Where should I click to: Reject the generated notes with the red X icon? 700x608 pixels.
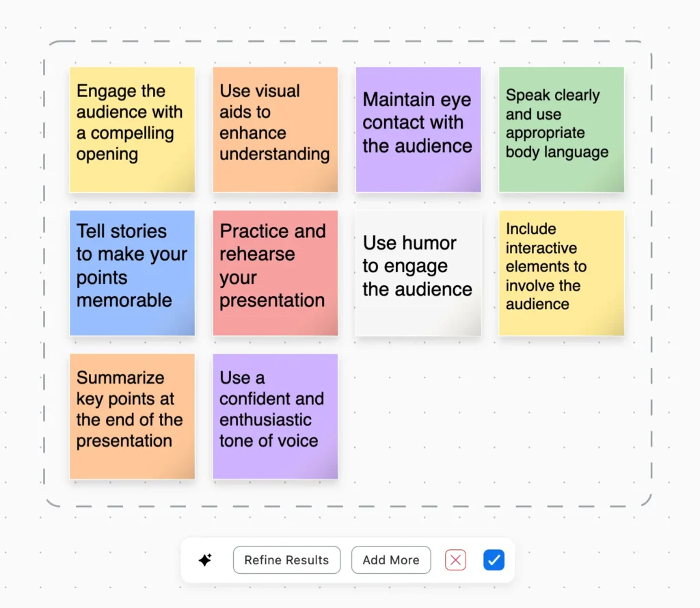(455, 559)
